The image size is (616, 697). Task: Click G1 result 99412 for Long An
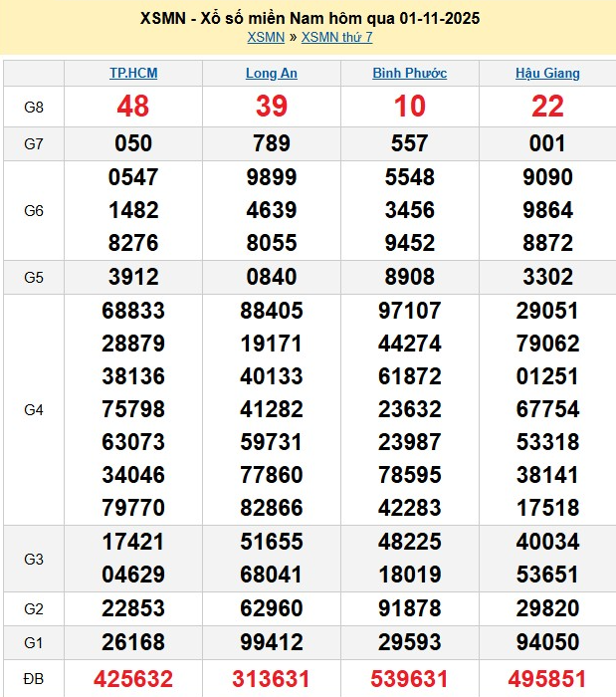272,642
